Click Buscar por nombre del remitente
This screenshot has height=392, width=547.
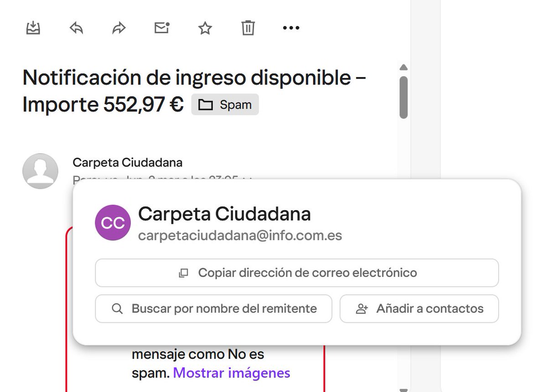pos(213,309)
